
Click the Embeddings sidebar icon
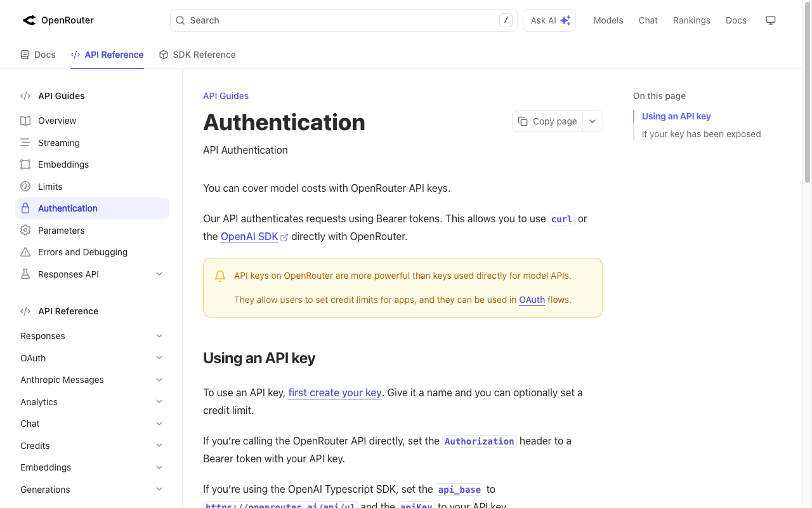(25, 164)
